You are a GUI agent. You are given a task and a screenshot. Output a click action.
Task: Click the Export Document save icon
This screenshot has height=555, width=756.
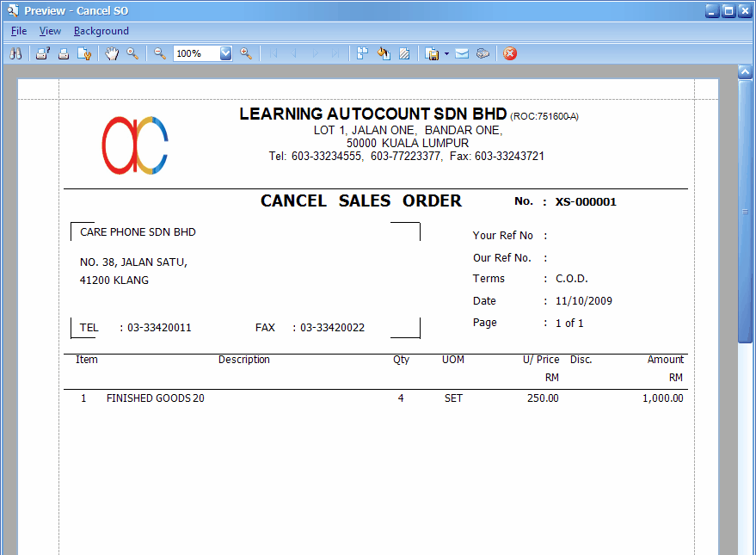(432, 53)
